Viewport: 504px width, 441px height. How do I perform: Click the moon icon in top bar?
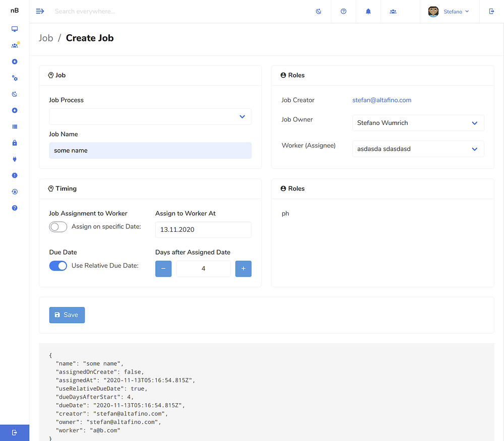pyautogui.click(x=319, y=12)
